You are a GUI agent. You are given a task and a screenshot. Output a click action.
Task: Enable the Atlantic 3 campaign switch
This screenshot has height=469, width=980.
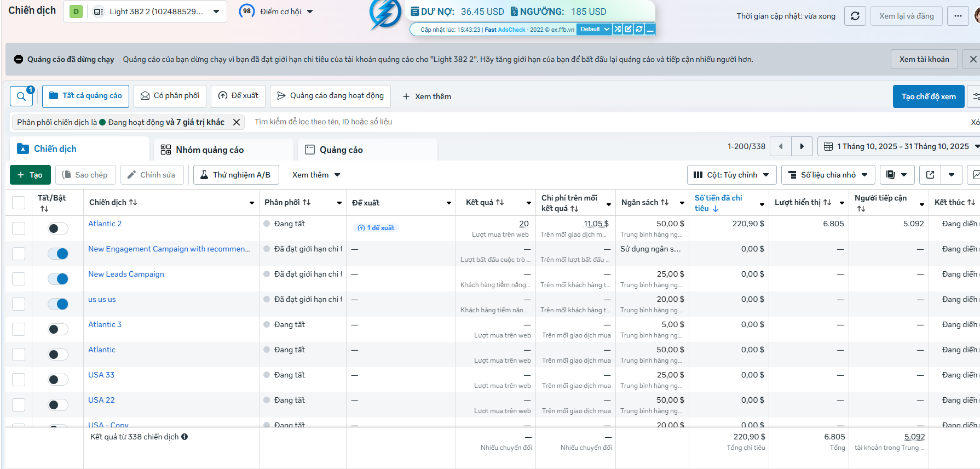(58, 329)
